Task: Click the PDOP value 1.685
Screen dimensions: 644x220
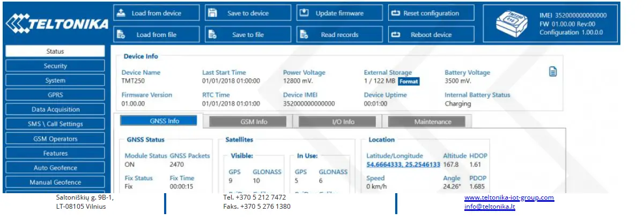Action: coord(478,186)
